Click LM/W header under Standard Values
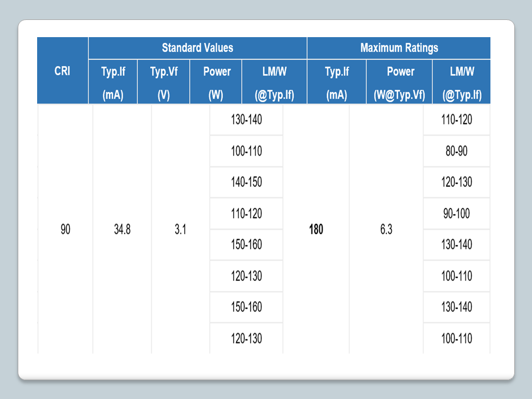This screenshot has width=532, height=399. (x=274, y=83)
